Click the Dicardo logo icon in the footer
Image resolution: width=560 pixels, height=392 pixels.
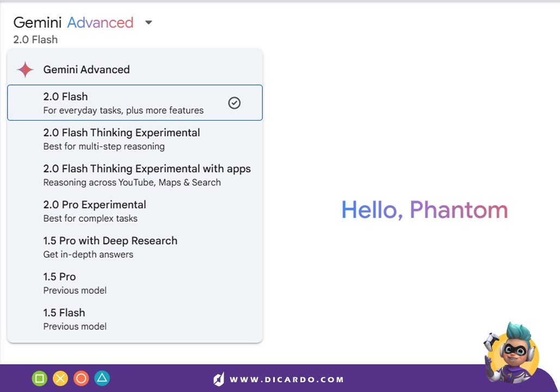(219, 379)
